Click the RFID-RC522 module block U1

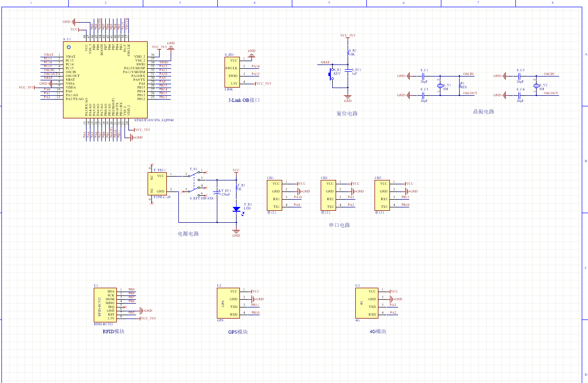point(105,305)
